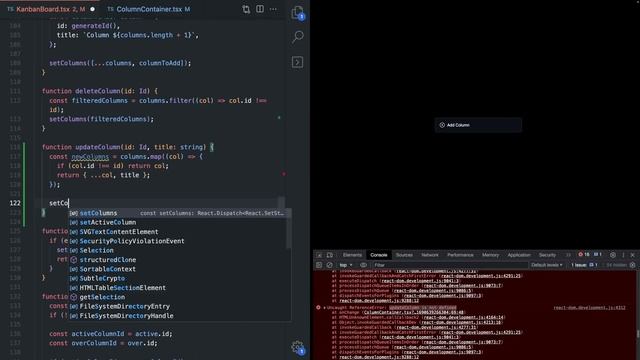Open the Manage gear icon at activity bar bottom

(x=298, y=347)
